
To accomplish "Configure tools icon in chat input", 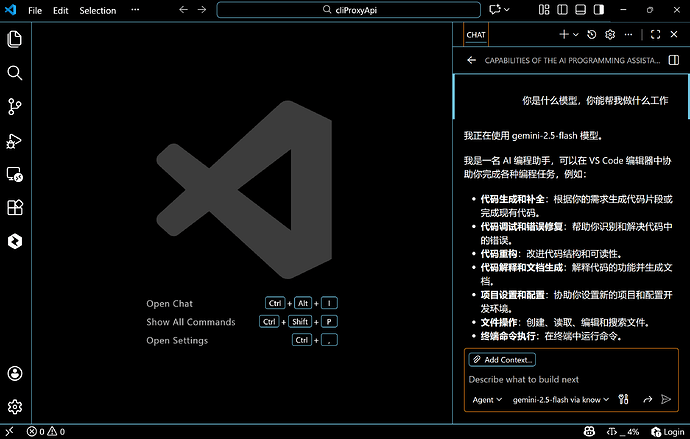I will [x=623, y=399].
